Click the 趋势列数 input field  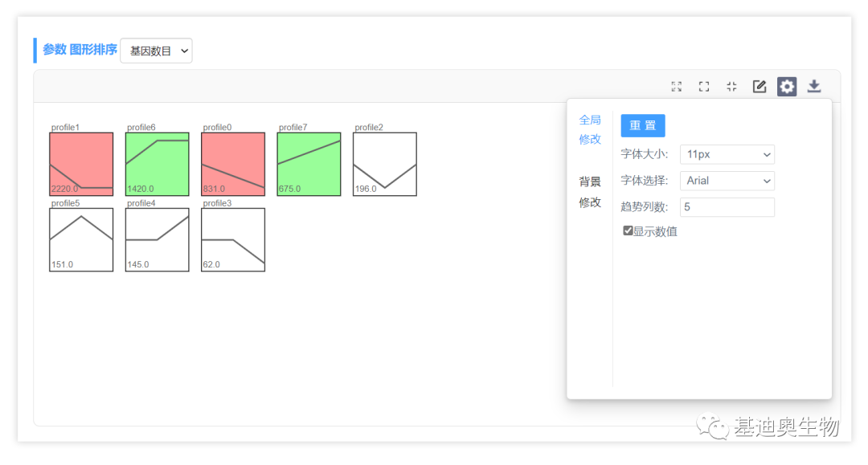pos(727,207)
